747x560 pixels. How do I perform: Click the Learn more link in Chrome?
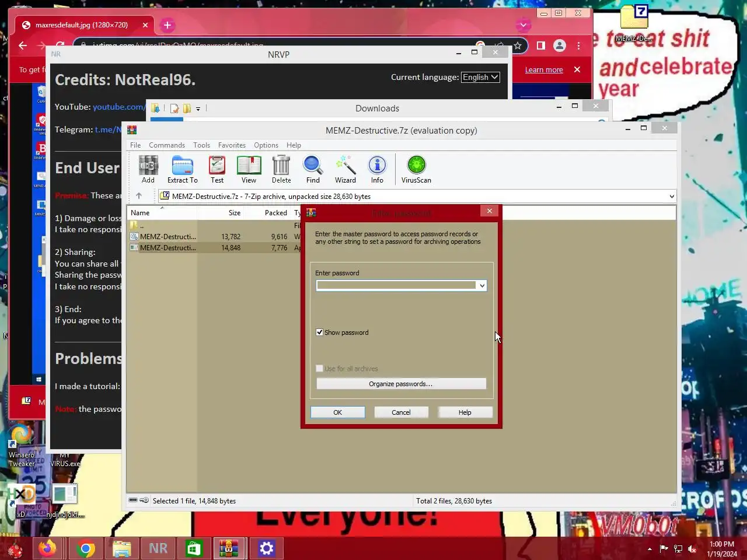[x=544, y=69]
